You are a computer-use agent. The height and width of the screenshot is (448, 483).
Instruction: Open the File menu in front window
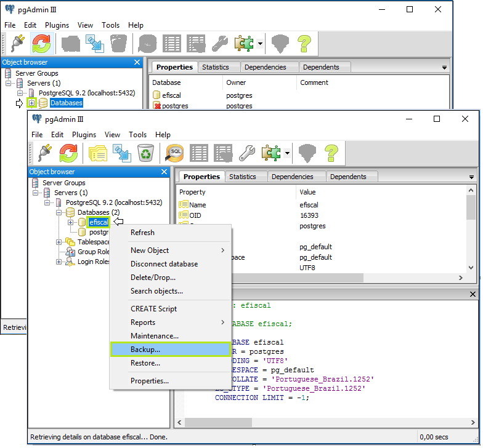37,135
